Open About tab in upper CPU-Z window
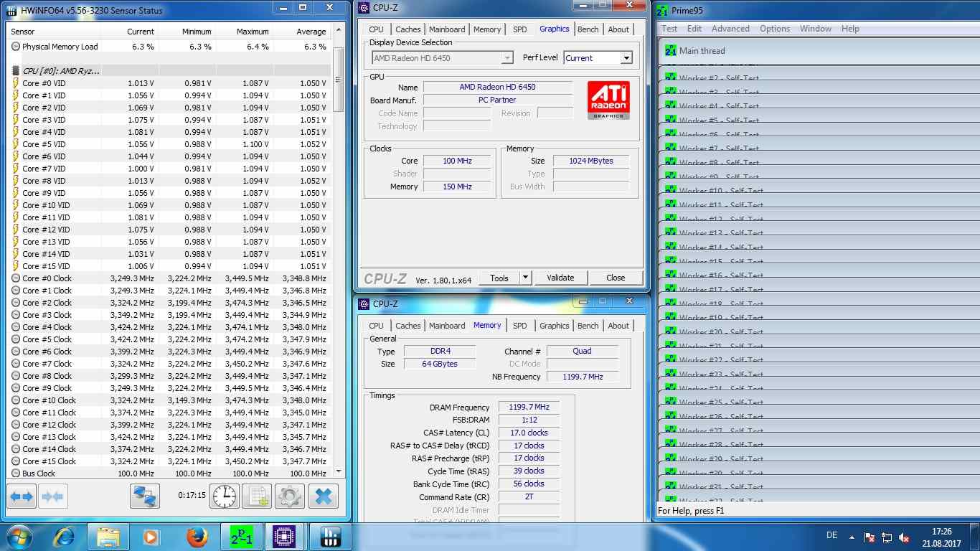The image size is (980, 551). point(618,29)
